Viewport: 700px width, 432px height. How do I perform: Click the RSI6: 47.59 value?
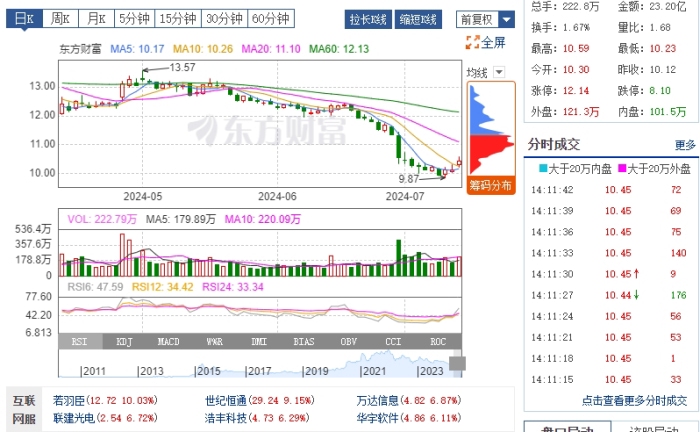tap(95, 287)
